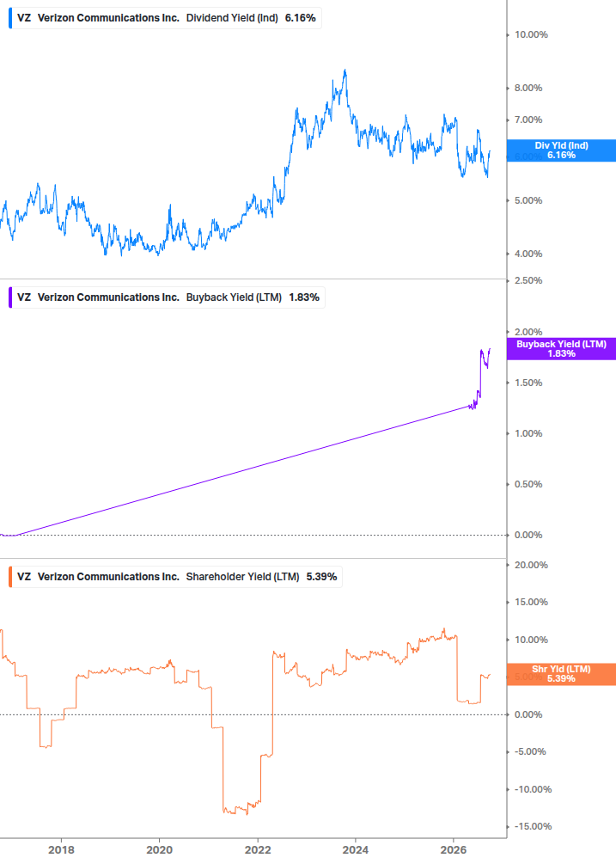Screen dimensions: 616x864
Task: Click the -10.00% tick on the shareholder yield axis
Action: coord(533,789)
